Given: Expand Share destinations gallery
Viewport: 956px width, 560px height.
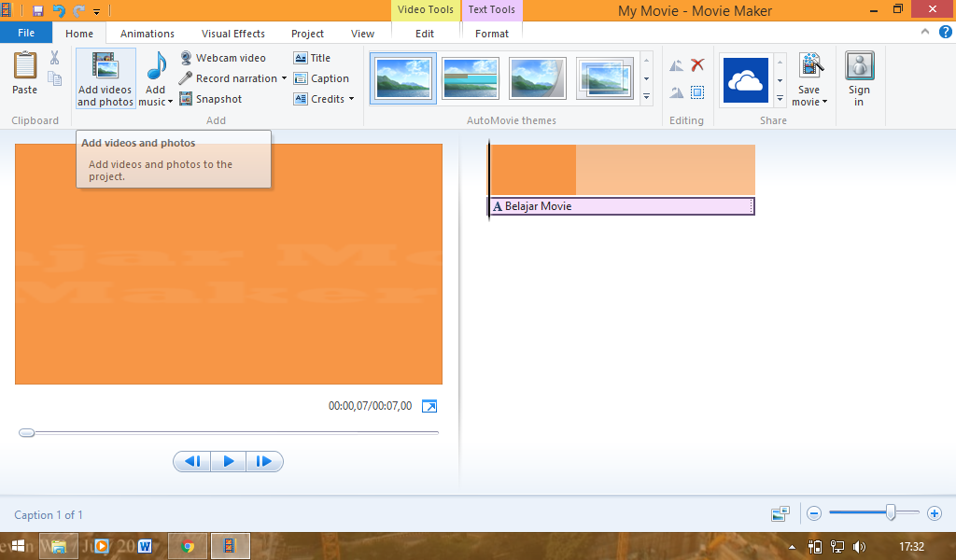Looking at the screenshot, I should [780, 98].
